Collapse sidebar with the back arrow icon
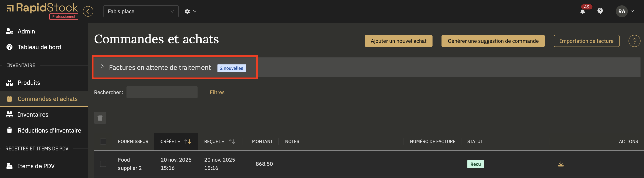The height and width of the screenshot is (178, 644). pyautogui.click(x=88, y=11)
